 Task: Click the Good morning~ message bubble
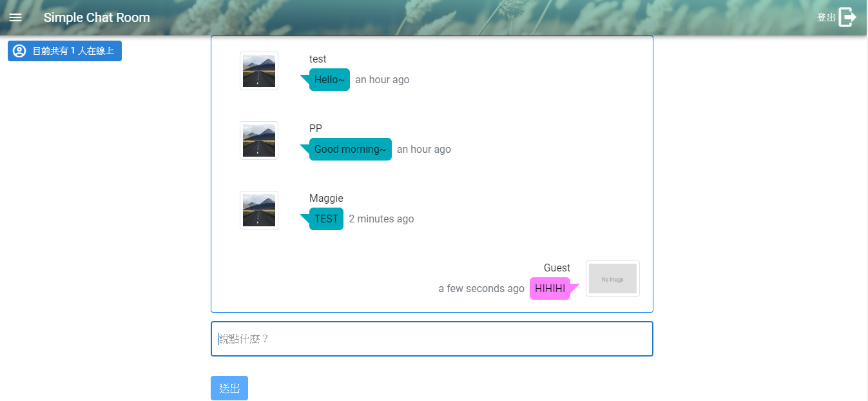pos(350,150)
